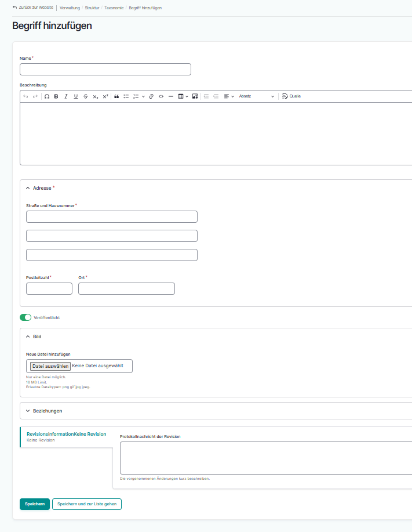The image size is (412, 532).
Task: Click the strikethrough icon
Action: 86,96
